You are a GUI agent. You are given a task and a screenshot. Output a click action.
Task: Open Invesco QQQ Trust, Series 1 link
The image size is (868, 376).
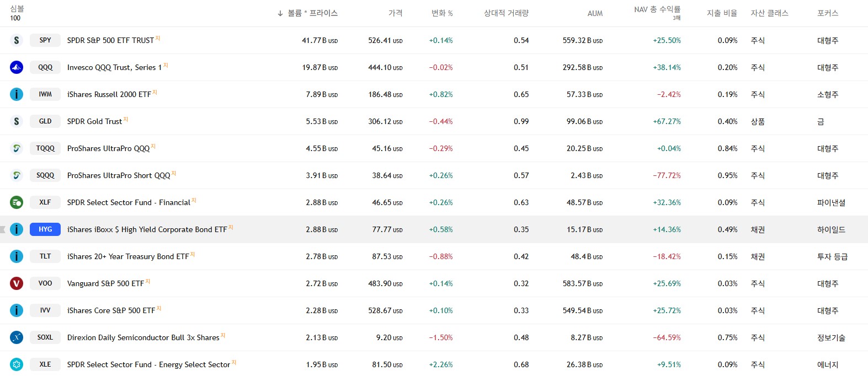pyautogui.click(x=114, y=67)
